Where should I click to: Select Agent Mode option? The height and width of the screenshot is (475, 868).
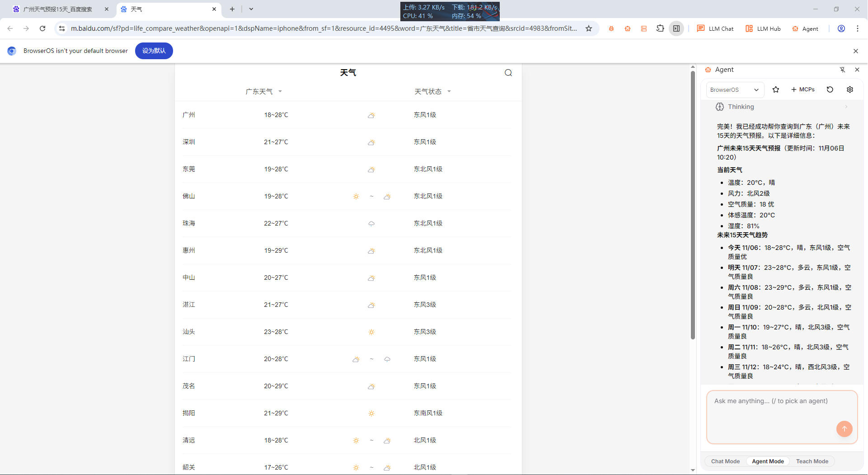pos(768,461)
